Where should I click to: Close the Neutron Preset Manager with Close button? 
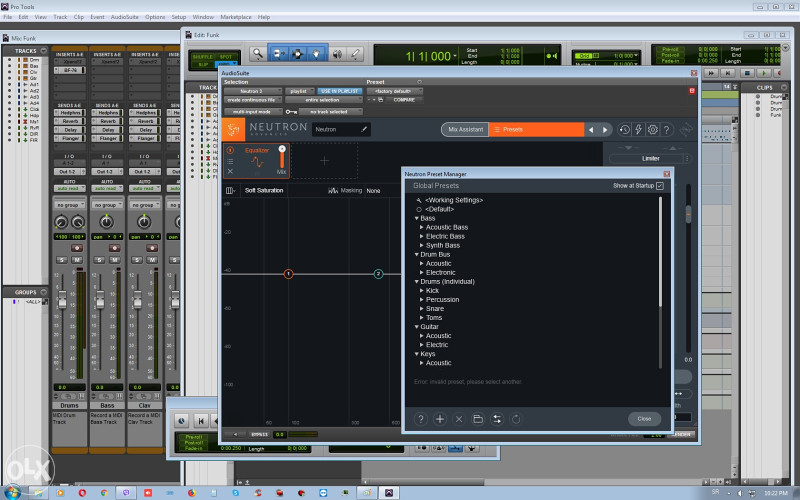pyautogui.click(x=644, y=419)
